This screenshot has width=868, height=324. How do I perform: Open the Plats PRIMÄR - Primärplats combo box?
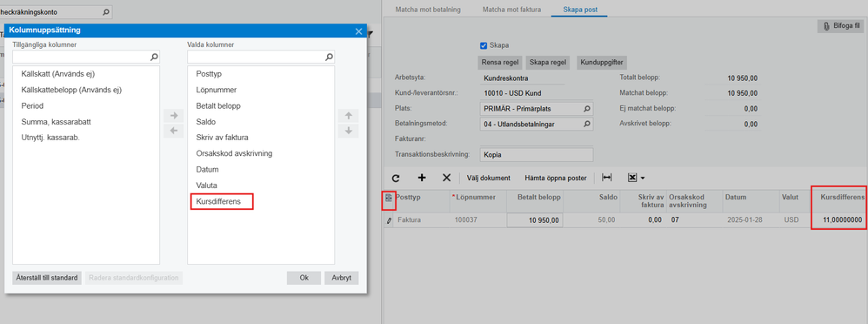[536, 109]
